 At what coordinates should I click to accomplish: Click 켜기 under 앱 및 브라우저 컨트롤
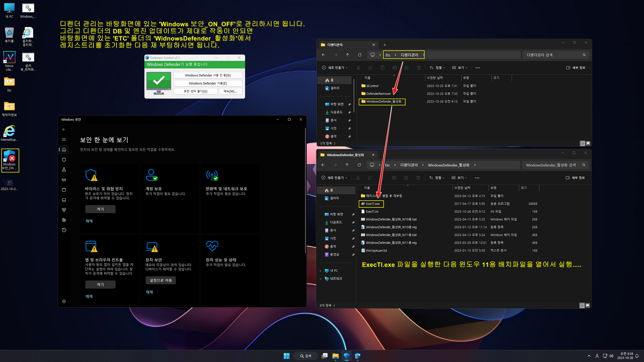[100, 285]
